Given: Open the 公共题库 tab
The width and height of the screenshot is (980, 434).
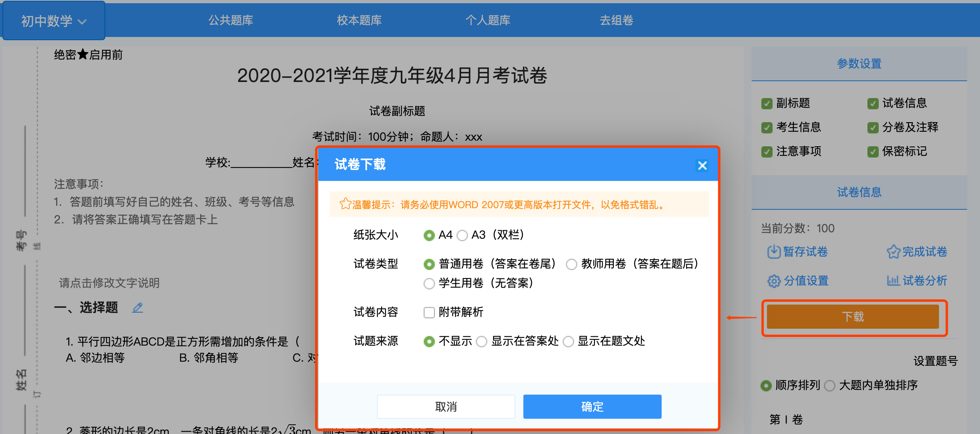Looking at the screenshot, I should [x=230, y=20].
